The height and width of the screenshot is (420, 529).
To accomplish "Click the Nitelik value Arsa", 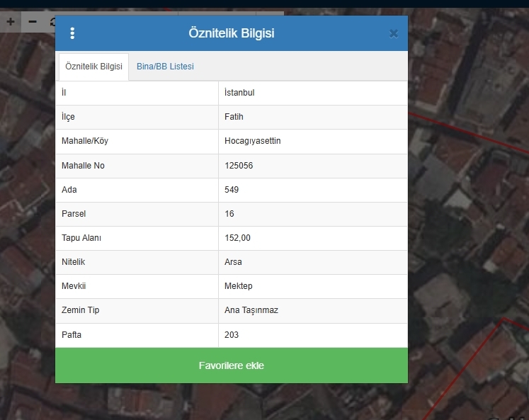I will click(x=233, y=262).
